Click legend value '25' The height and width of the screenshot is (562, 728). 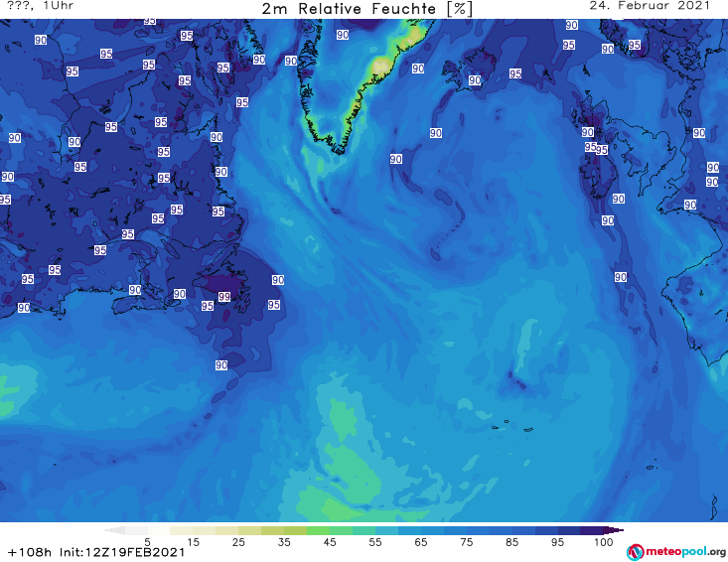[x=238, y=542]
